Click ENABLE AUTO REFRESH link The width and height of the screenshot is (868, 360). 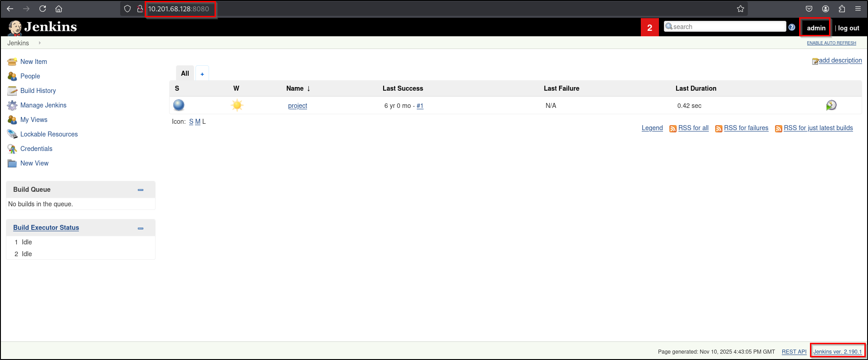tap(831, 43)
